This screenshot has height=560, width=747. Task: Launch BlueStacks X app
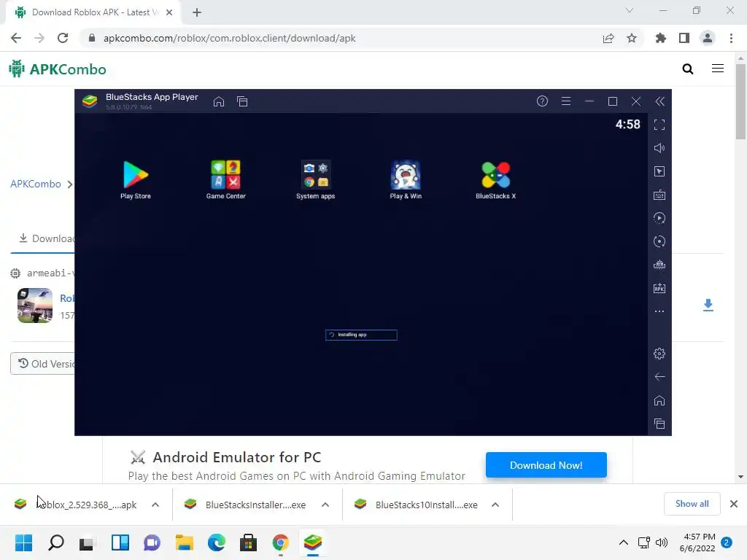click(x=495, y=179)
